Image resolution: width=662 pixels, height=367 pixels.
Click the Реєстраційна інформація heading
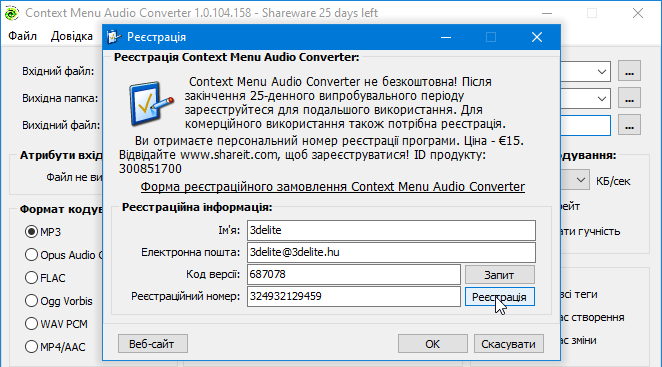coord(197,207)
